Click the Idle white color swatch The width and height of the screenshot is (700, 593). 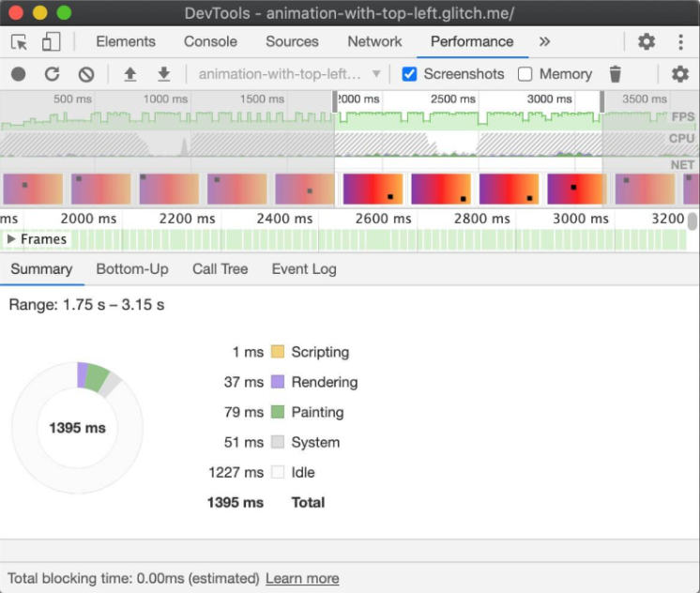278,472
